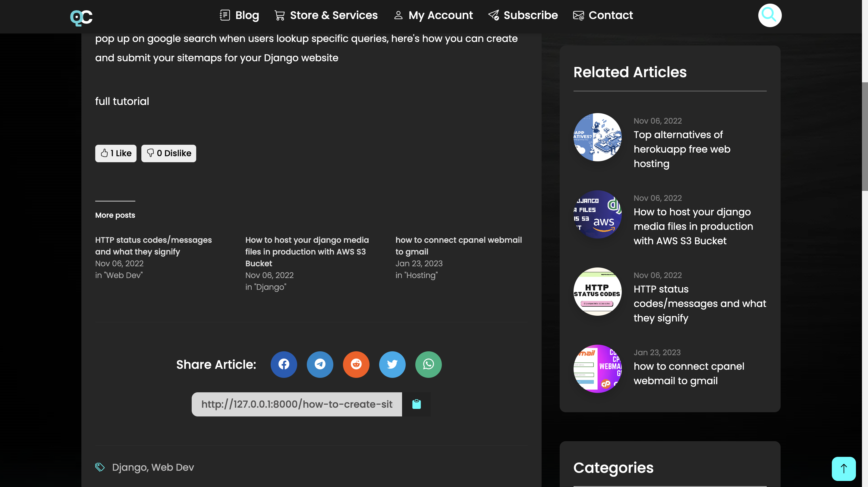
Task: Click the Django tag link
Action: coord(129,467)
